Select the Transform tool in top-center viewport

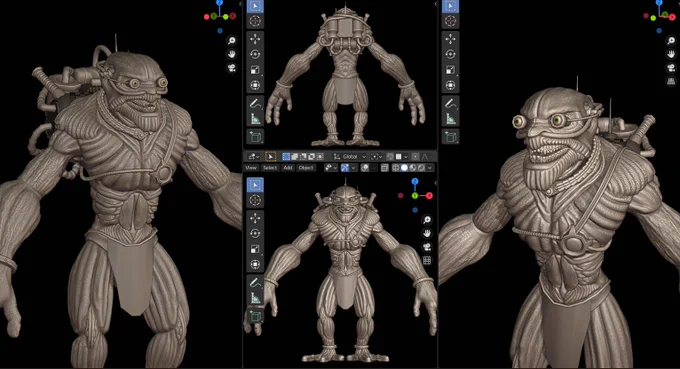click(x=255, y=85)
